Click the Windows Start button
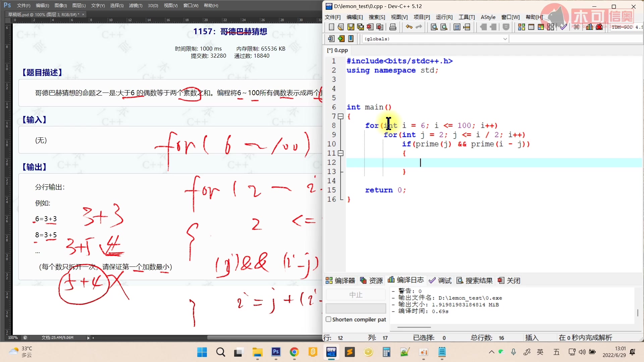This screenshot has width=644, height=362. pyautogui.click(x=202, y=352)
